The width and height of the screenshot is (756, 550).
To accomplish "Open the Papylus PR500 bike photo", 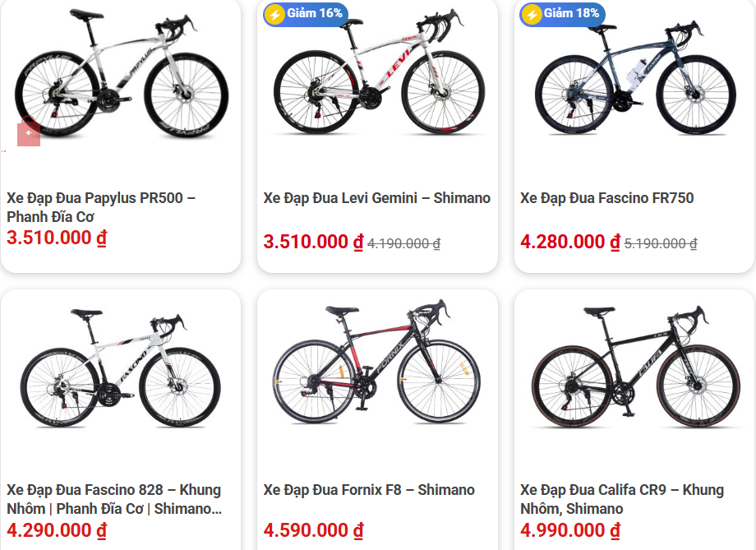I will click(x=121, y=76).
